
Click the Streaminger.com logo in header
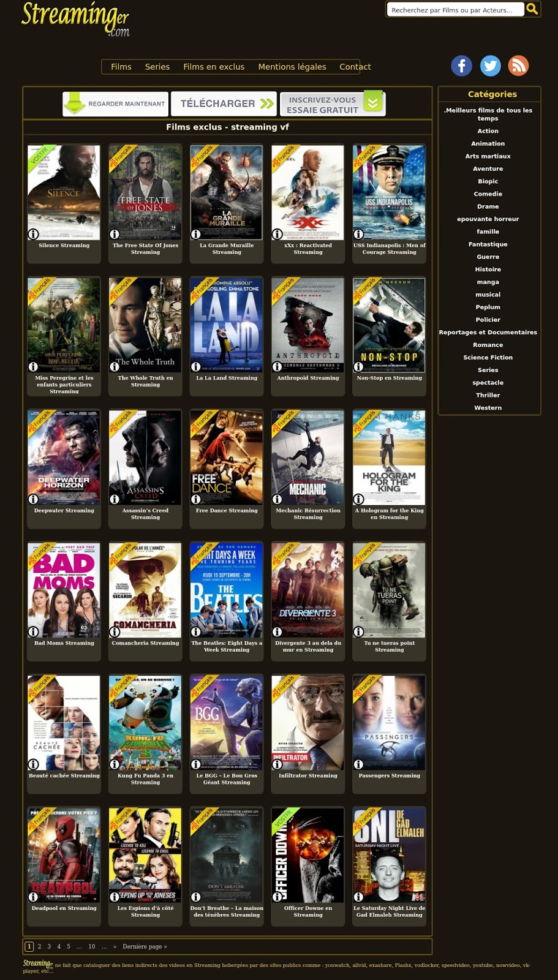point(76,18)
